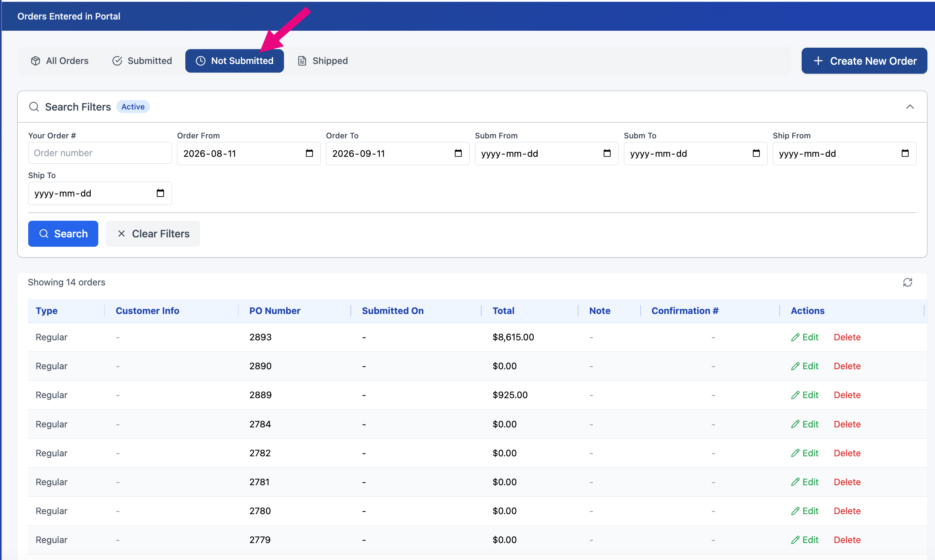Click the Active filter badge
The width and height of the screenshot is (935, 560).
[133, 107]
